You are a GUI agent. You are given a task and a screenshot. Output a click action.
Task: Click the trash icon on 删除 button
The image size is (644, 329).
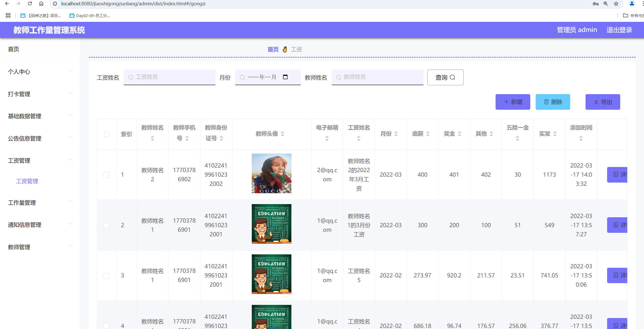pos(547,102)
